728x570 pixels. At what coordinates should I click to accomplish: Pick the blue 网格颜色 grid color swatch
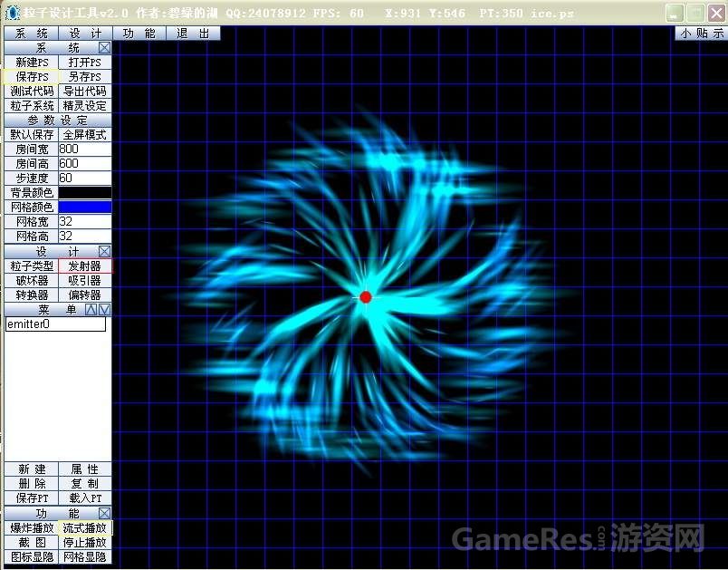click(85, 208)
